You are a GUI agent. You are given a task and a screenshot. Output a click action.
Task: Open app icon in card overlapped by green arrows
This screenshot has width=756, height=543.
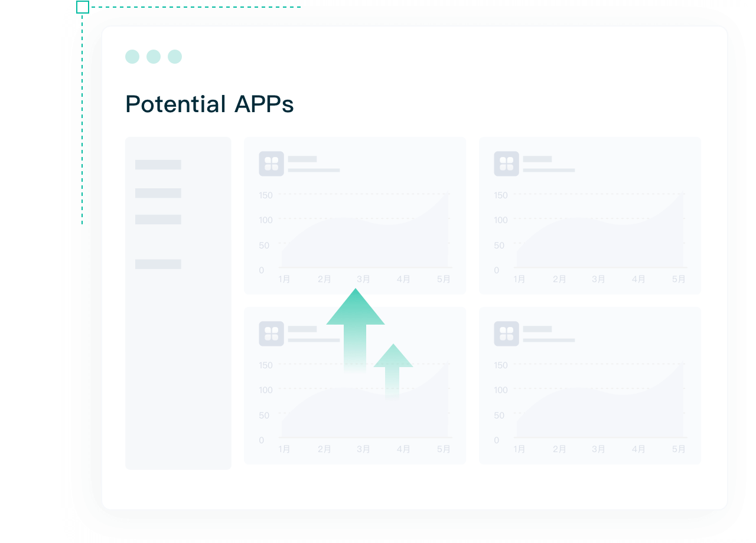[272, 333]
